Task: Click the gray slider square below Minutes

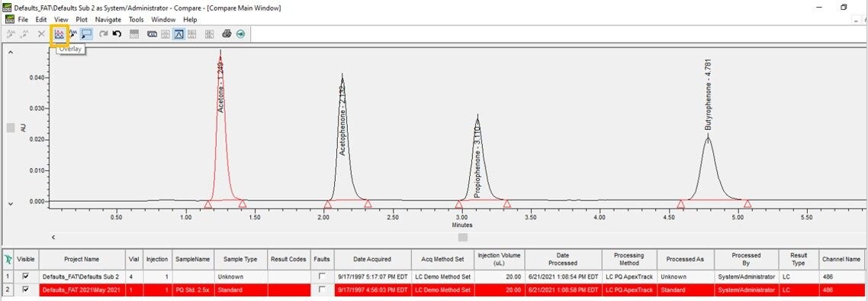Action: 463,238
